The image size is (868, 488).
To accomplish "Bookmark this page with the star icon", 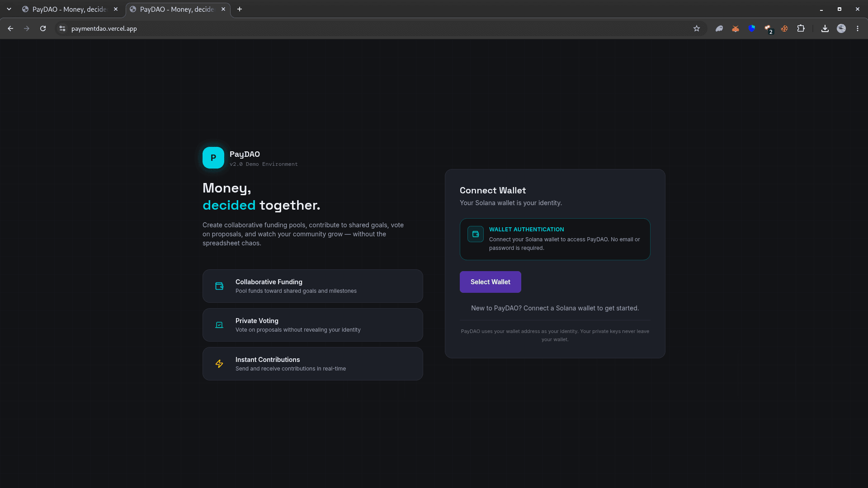I will point(697,28).
